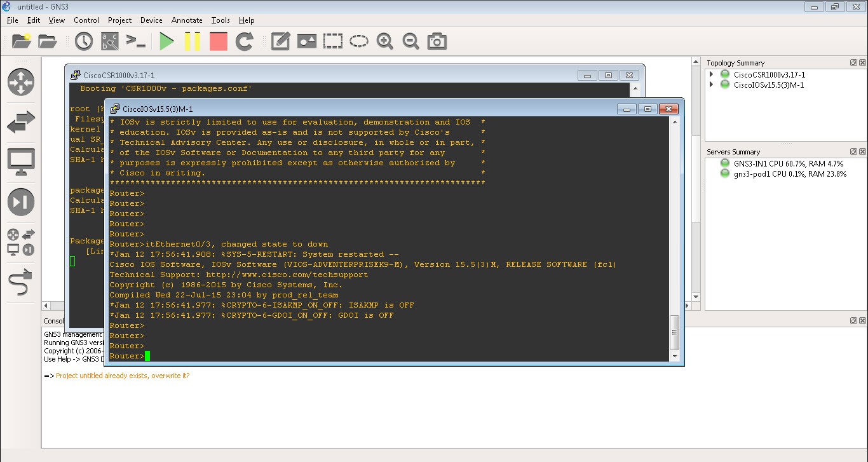This screenshot has height=462, width=868.
Task: Click 'Compiled Wed 22-Jul-15 23:04' line
Action: coord(224,295)
